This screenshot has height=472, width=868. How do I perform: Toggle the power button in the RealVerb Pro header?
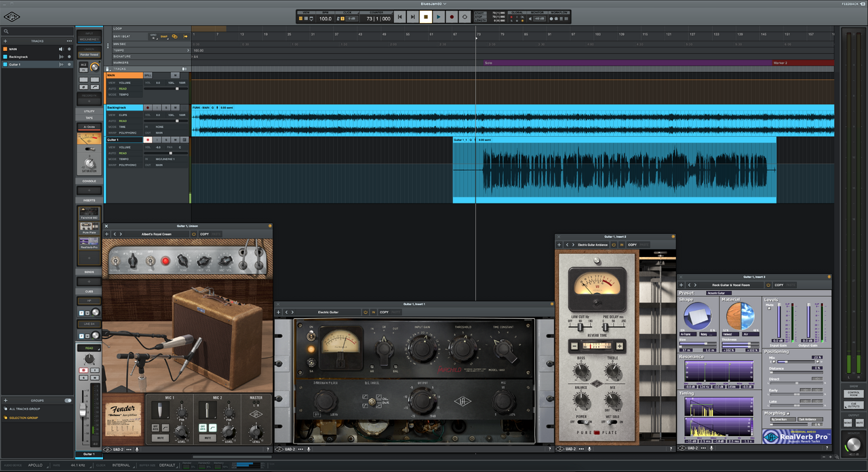[768, 285]
